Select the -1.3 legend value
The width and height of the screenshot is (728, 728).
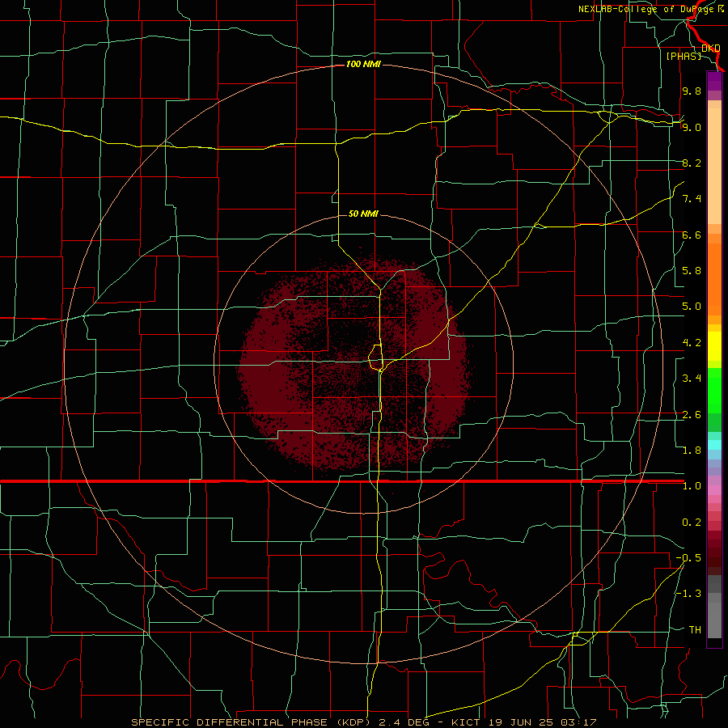click(x=688, y=594)
